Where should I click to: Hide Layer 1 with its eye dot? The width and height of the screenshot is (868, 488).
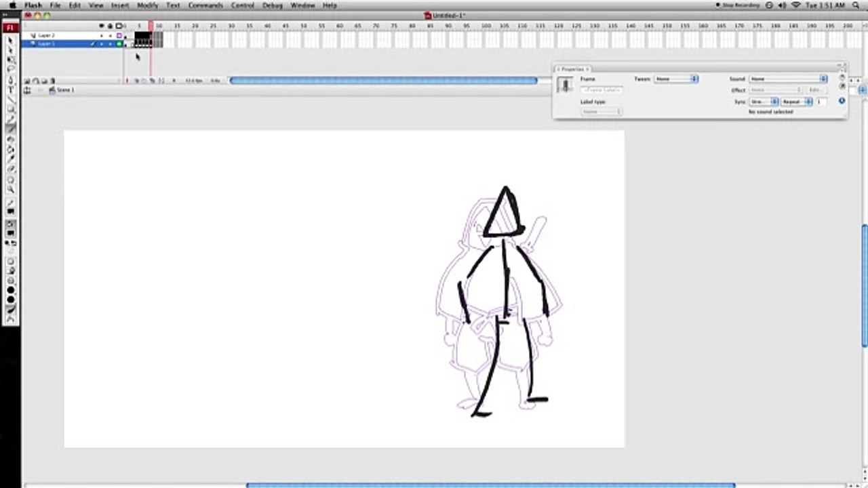[x=101, y=43]
